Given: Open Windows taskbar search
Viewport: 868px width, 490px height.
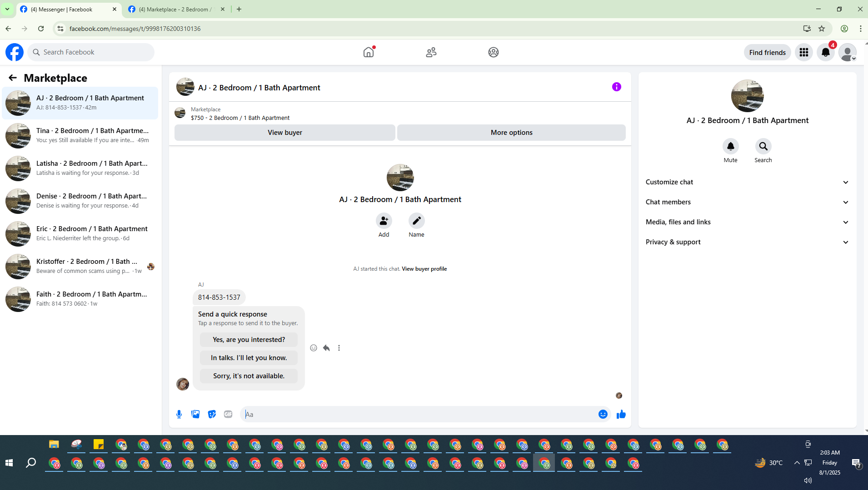Looking at the screenshot, I should pyautogui.click(x=31, y=463).
